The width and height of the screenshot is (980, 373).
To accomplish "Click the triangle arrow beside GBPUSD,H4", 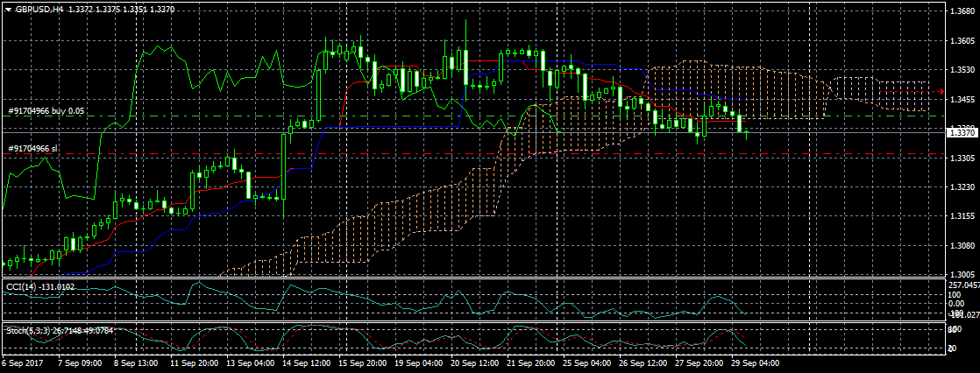I will [x=8, y=10].
